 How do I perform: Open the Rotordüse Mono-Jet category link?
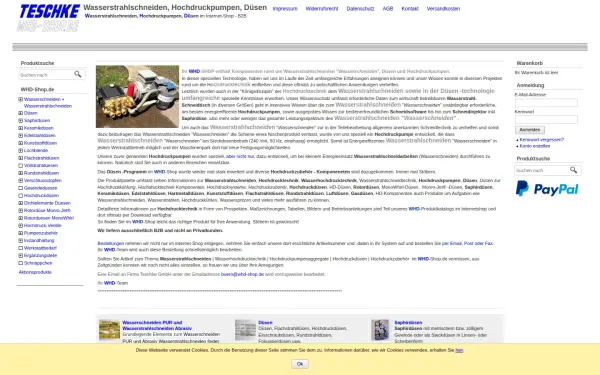point(47,210)
